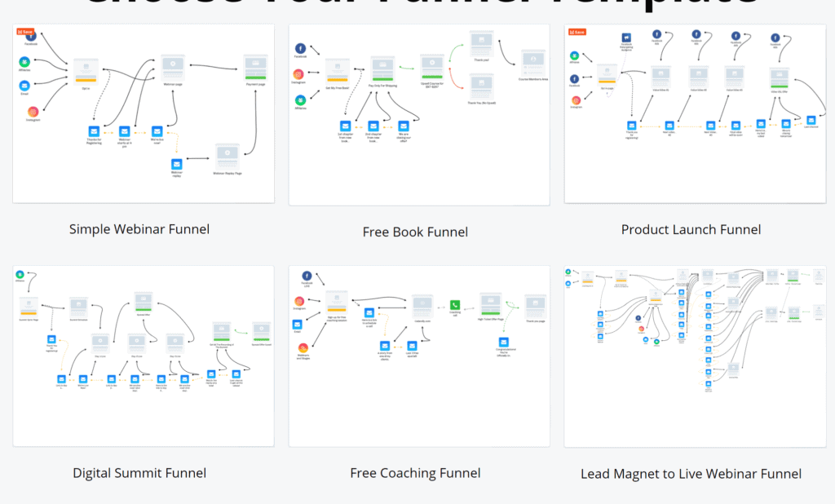Click the Payment page icon in Simple Webinar Funnel

click(x=255, y=68)
